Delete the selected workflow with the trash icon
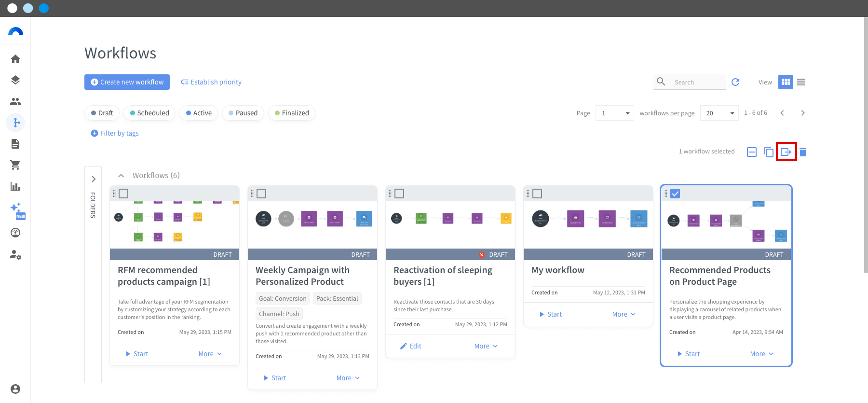Viewport: 868px width, 403px height. tap(803, 152)
